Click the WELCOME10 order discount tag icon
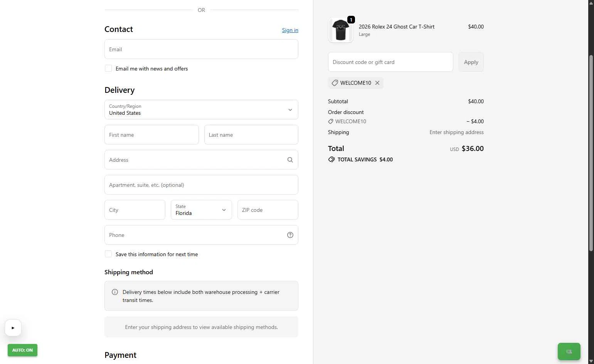The height and width of the screenshot is (364, 594). coord(331,121)
